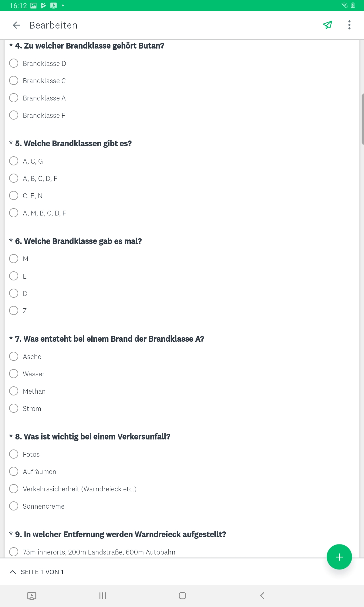Tap Android recent apps navigation icon

(x=103, y=595)
